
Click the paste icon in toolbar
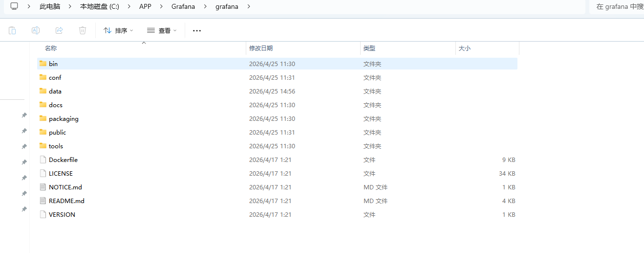(x=12, y=30)
